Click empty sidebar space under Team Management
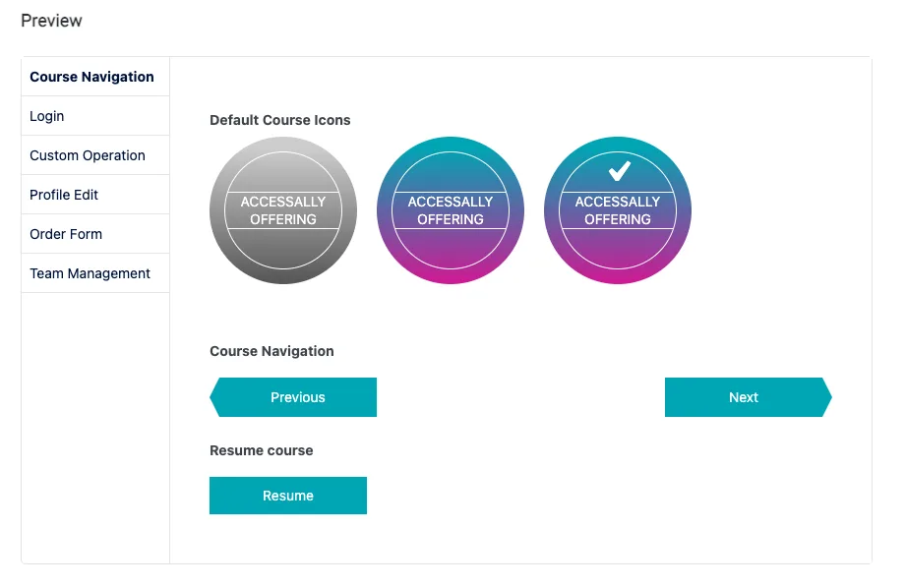The height and width of the screenshot is (588, 905). (x=95, y=427)
